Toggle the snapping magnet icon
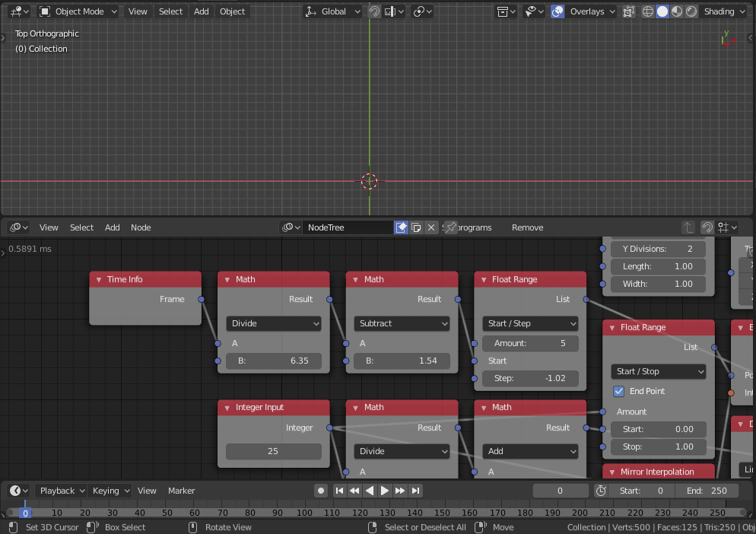Screen dimensions: 756x534 pyautogui.click(x=375, y=11)
